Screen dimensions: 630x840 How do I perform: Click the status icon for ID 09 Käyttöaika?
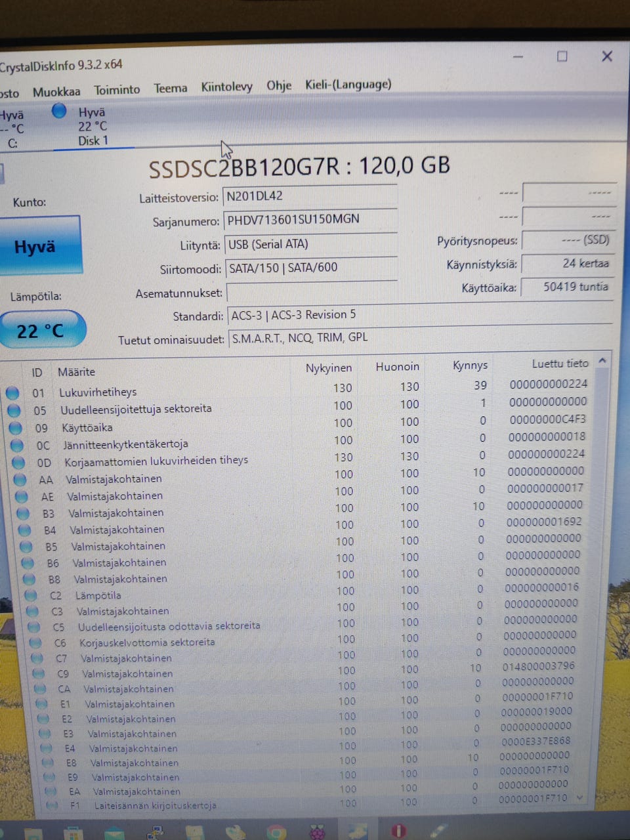click(x=16, y=428)
